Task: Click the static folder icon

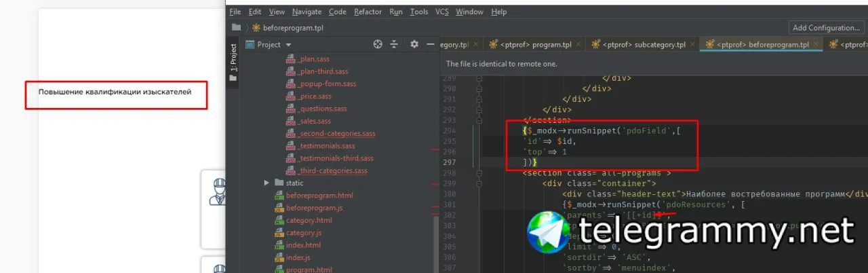Action: [279, 183]
